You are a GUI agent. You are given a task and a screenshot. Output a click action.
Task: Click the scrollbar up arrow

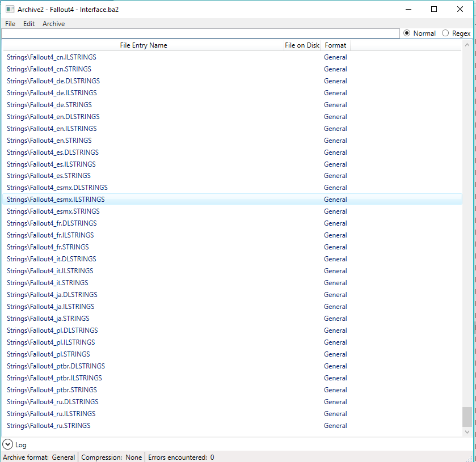(467, 45)
